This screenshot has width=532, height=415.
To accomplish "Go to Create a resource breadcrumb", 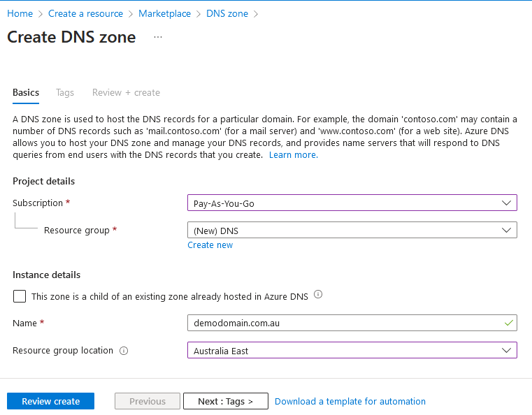I will pos(85,13).
